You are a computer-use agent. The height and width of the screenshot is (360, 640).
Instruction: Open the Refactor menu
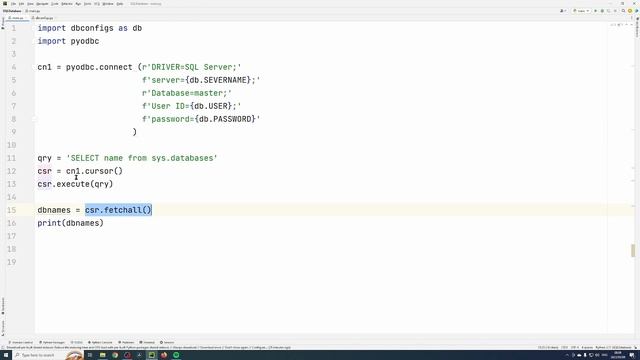67,4
